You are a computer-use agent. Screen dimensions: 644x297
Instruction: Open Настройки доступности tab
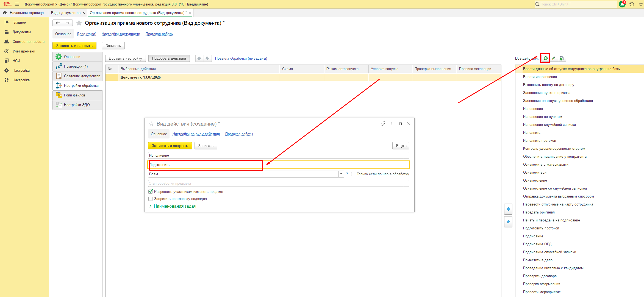(121, 34)
